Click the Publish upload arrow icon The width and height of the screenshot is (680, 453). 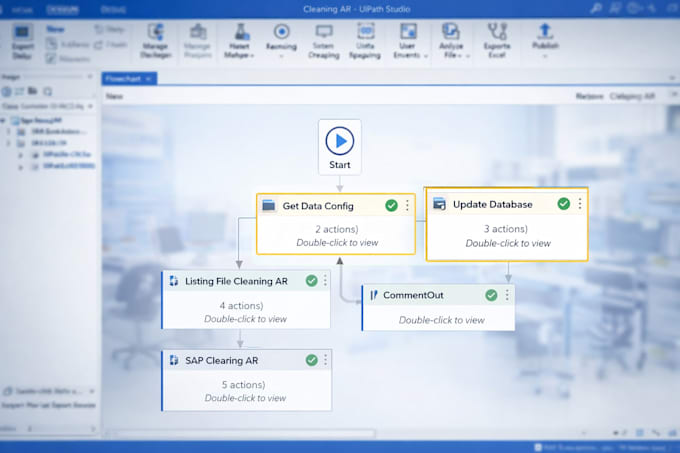545,31
